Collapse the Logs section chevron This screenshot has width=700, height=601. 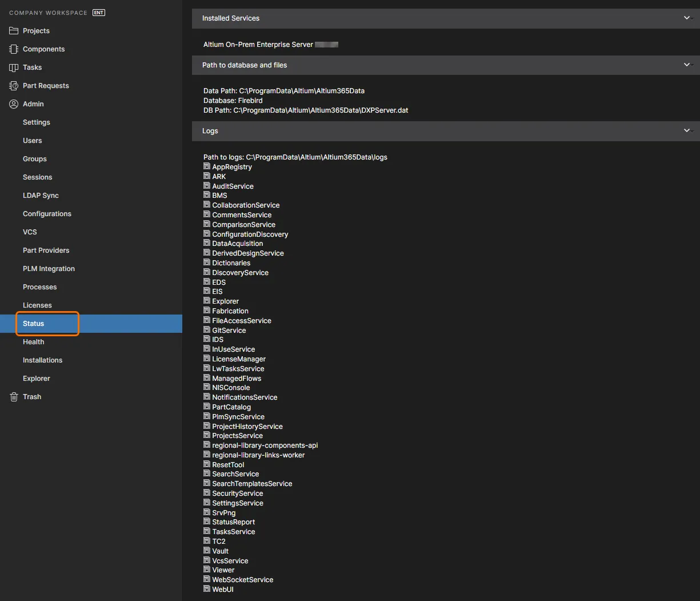pyautogui.click(x=687, y=131)
